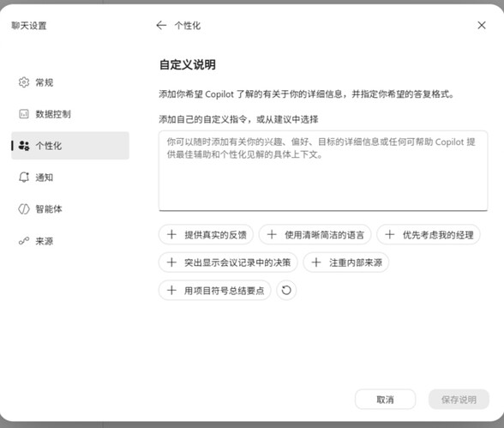Image resolution: width=504 pixels, height=428 pixels.
Task: Open the 常规 settings tab
Action: point(70,82)
